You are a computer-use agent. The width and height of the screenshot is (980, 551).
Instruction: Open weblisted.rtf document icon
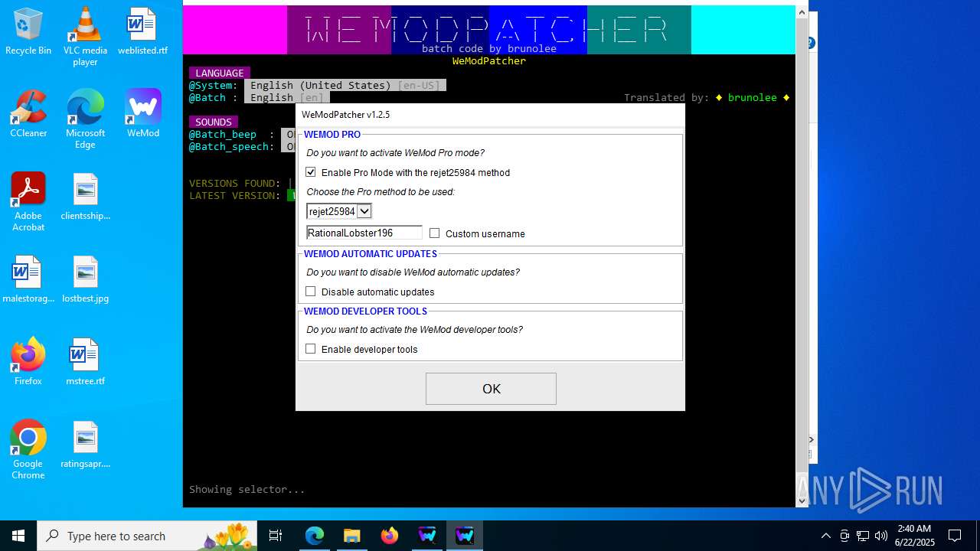142,31
